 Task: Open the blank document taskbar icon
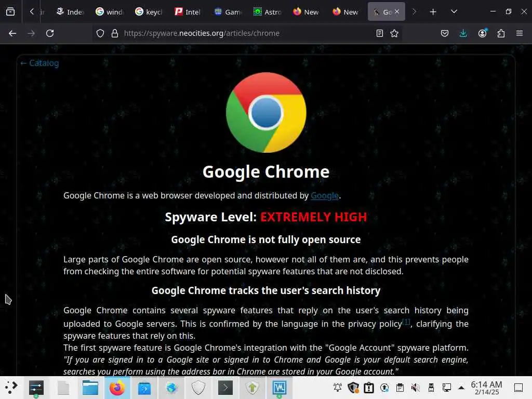coord(63,388)
